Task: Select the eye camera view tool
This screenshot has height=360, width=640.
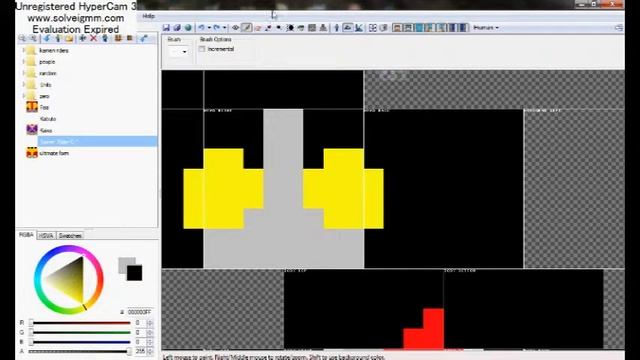Action: coord(236,28)
